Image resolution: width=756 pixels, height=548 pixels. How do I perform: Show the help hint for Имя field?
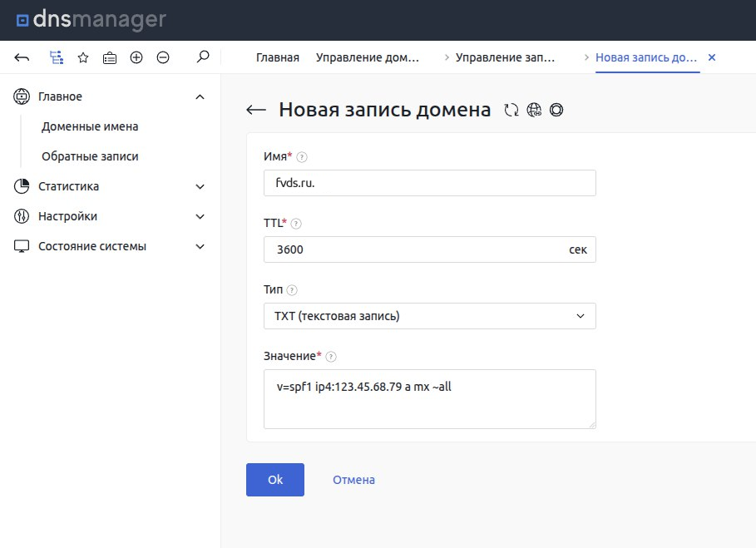(x=302, y=157)
